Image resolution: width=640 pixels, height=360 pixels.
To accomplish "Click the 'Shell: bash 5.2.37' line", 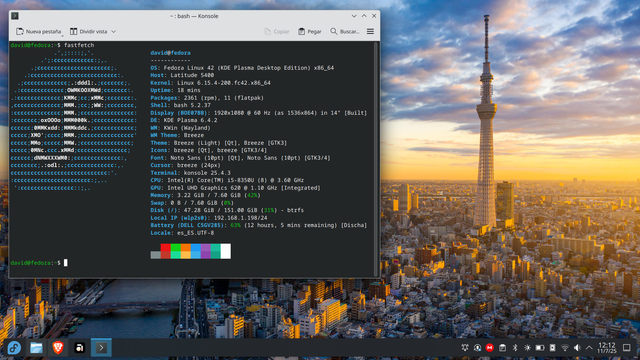I will 180,105.
